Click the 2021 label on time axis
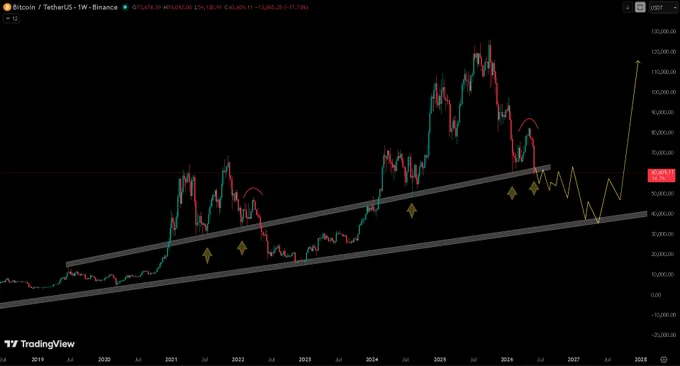Screen dimensions: 680x366 coord(171,359)
